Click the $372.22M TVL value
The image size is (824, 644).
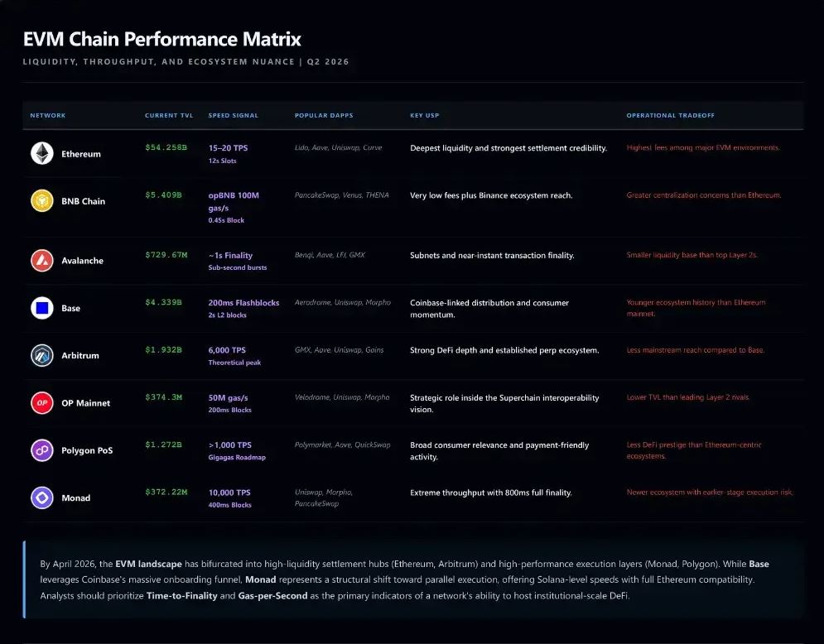(x=166, y=492)
